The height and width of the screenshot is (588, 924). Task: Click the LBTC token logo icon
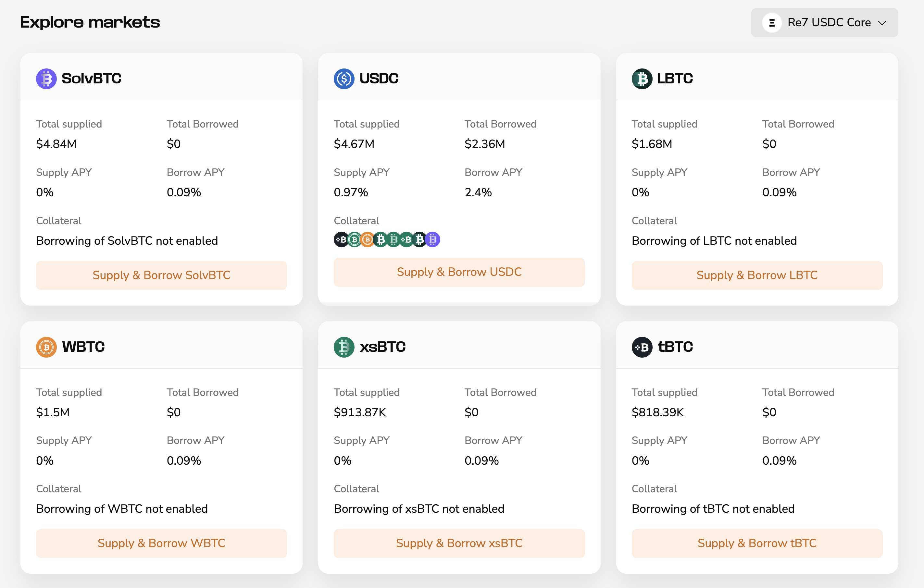tap(642, 79)
